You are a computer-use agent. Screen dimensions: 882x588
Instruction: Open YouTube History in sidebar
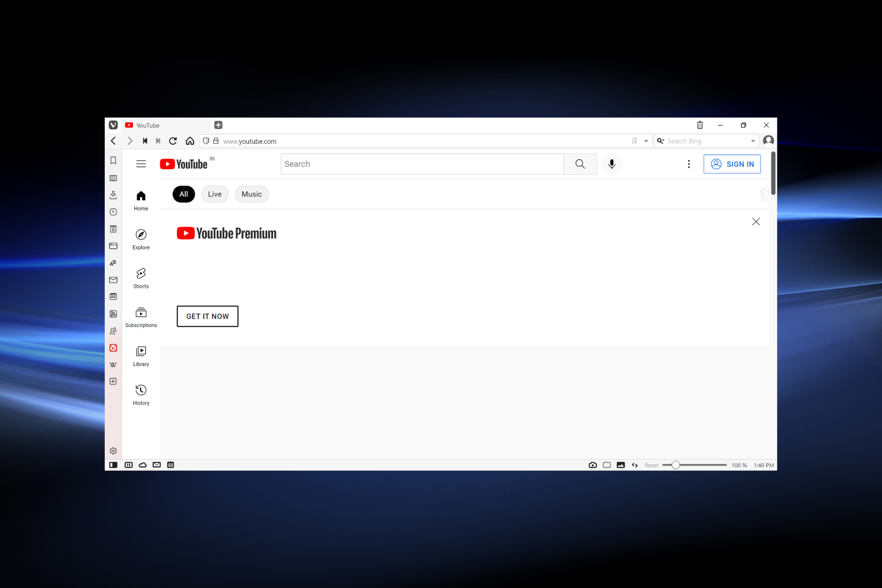pos(141,395)
